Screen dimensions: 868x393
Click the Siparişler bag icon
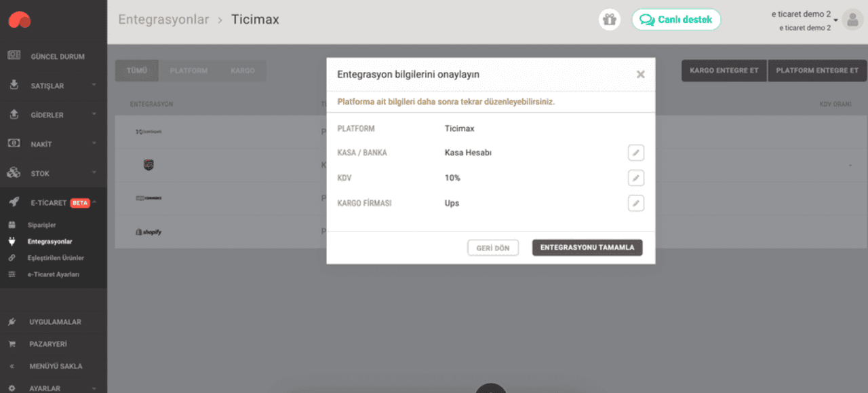click(x=12, y=225)
